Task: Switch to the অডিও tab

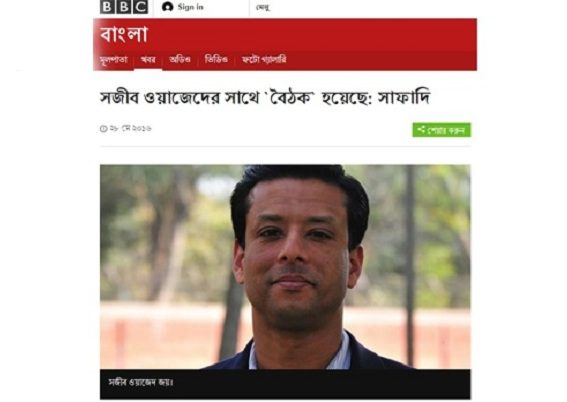Action: (180, 59)
